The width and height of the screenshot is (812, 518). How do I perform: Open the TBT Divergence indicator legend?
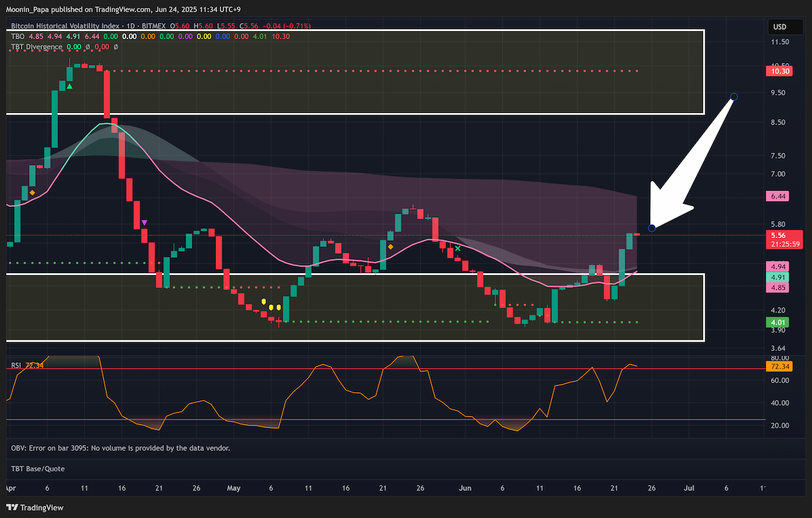tap(37, 47)
